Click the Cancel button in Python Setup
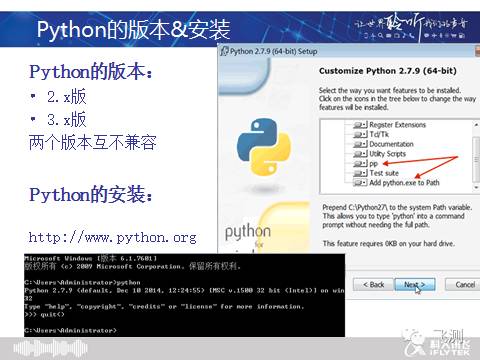480x360 pixels. coord(463,285)
